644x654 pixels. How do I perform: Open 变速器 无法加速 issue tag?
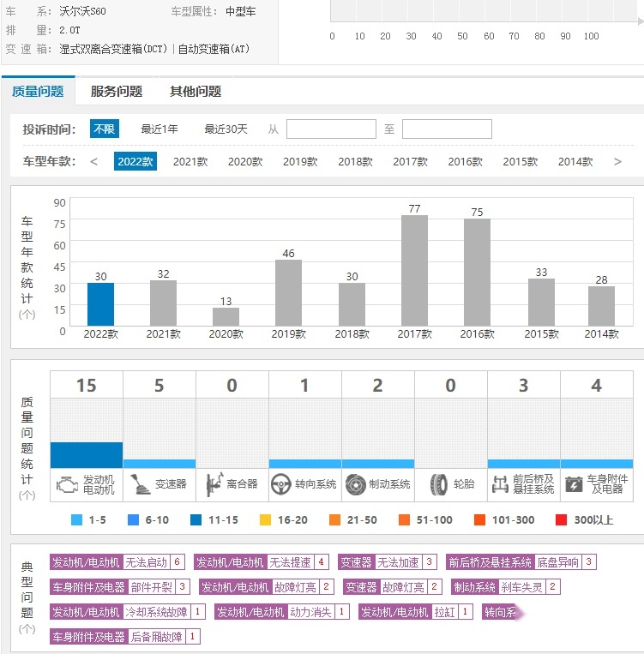pos(388,562)
